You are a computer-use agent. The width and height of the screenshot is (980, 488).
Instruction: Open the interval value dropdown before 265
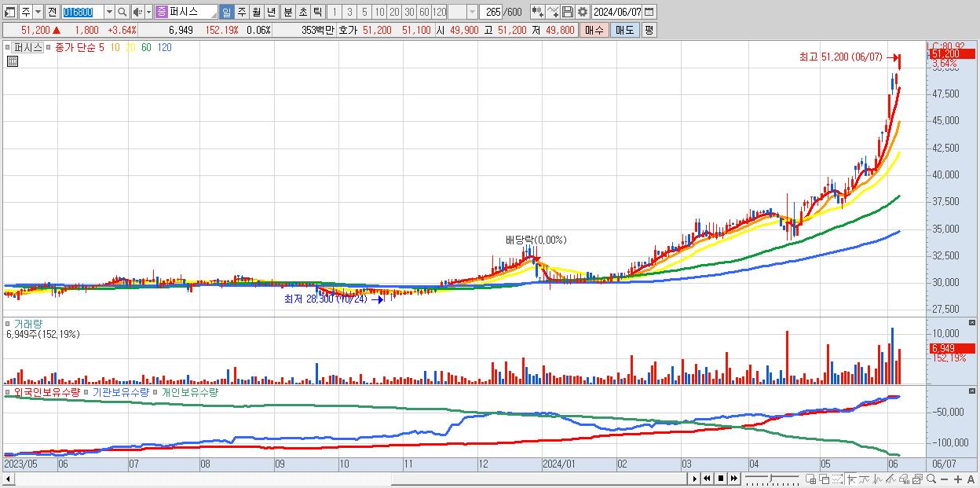(472, 12)
